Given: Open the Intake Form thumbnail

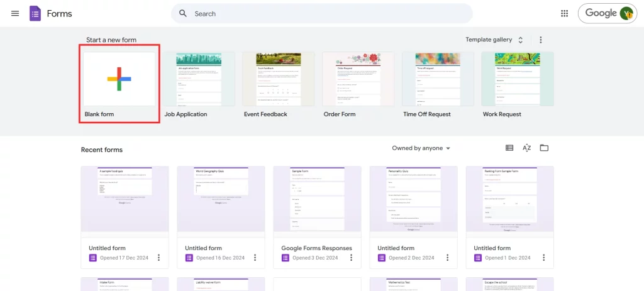Looking at the screenshot, I should (x=125, y=285).
